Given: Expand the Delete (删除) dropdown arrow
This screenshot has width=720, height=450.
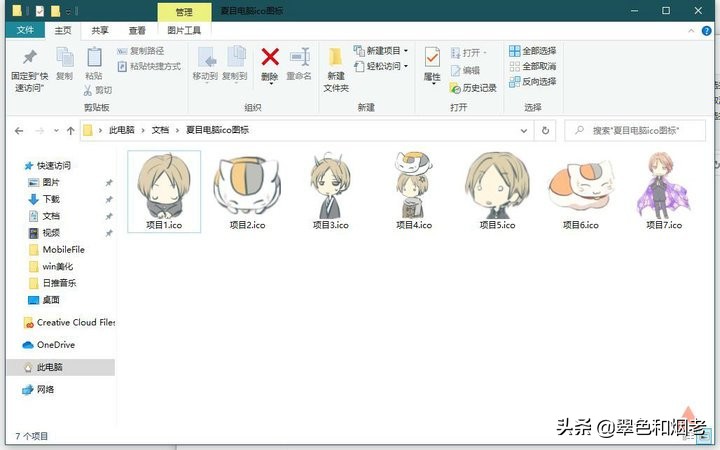Looking at the screenshot, I should (x=271, y=84).
